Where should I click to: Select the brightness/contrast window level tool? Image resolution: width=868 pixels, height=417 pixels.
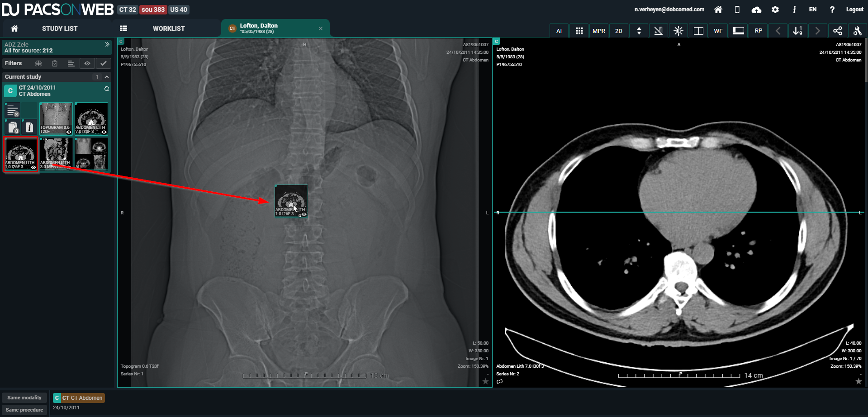pos(678,31)
